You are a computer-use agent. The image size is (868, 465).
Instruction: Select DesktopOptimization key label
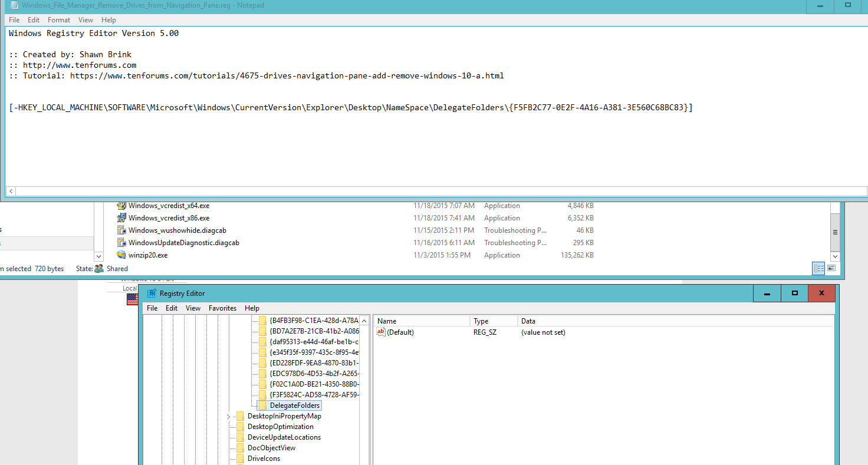281,427
